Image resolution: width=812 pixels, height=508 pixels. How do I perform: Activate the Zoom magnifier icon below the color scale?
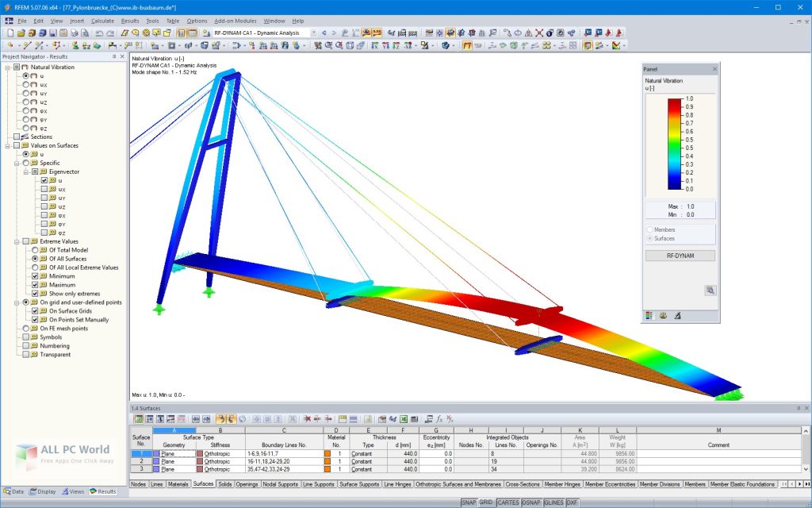(710, 291)
